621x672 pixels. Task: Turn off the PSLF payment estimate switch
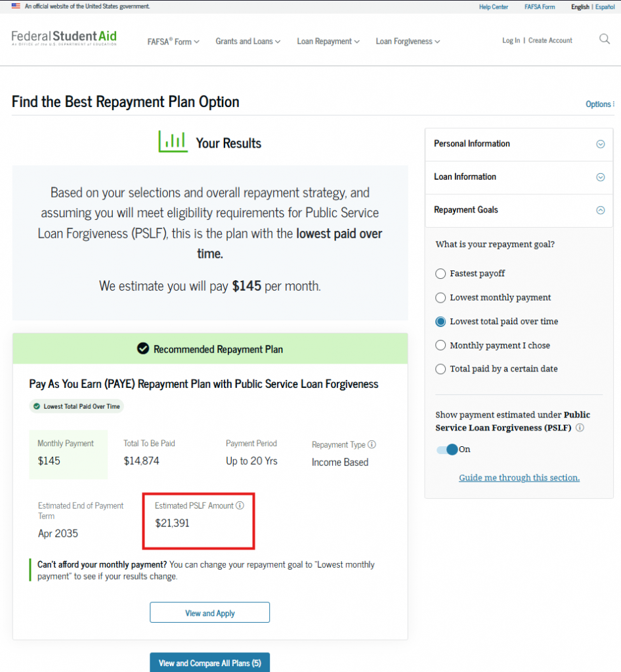446,450
